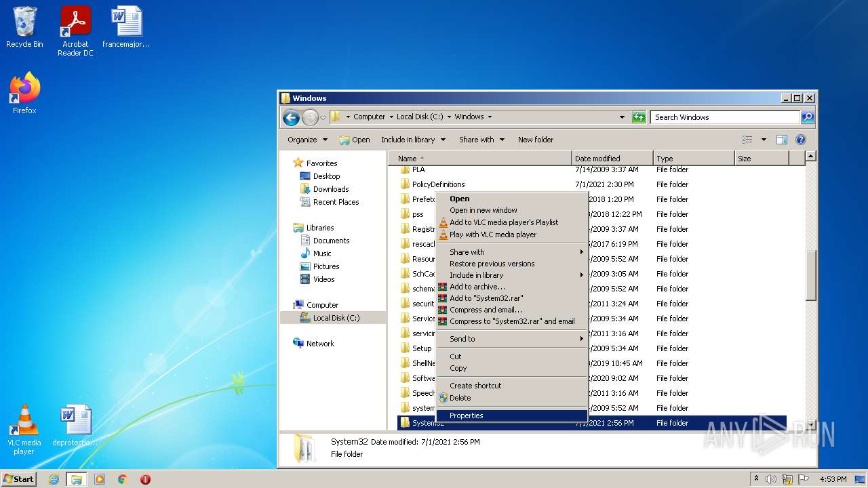The width and height of the screenshot is (868, 488).
Task: Choose Delete from context menu
Action: click(511, 398)
